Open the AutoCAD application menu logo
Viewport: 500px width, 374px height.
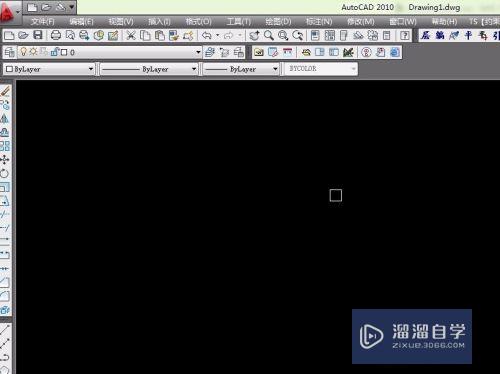coord(7,11)
